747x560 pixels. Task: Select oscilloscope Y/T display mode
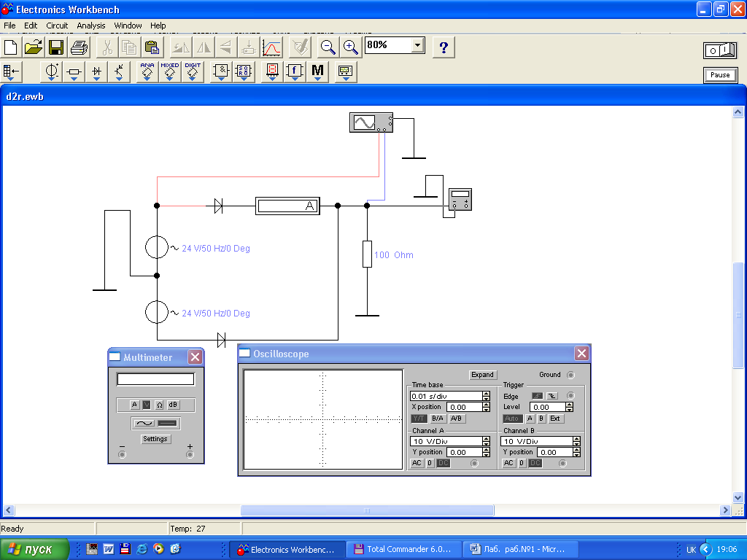point(419,419)
